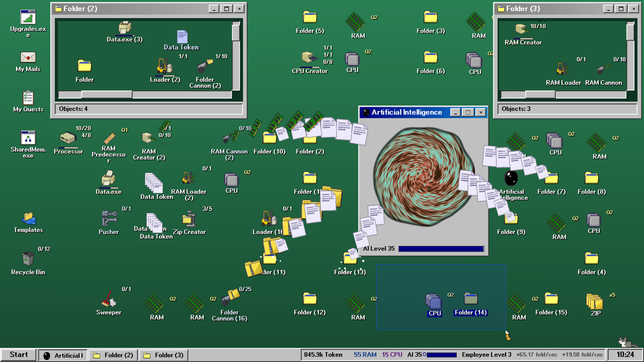Click the +19.58 fold/sec rate text
644x362 pixels.
pyautogui.click(x=582, y=355)
